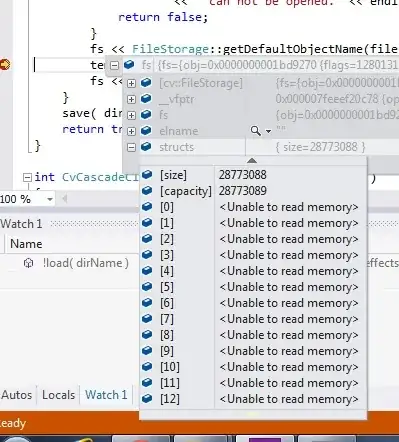Viewport: 399px width, 442px height.
Task: Click the return false; code line
Action: pyautogui.click(x=163, y=17)
